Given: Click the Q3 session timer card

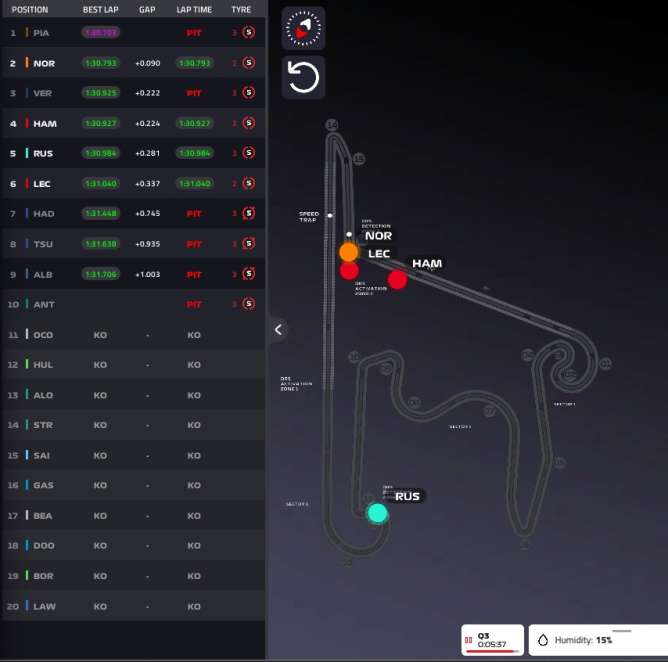Looking at the screenshot, I should tap(492, 640).
